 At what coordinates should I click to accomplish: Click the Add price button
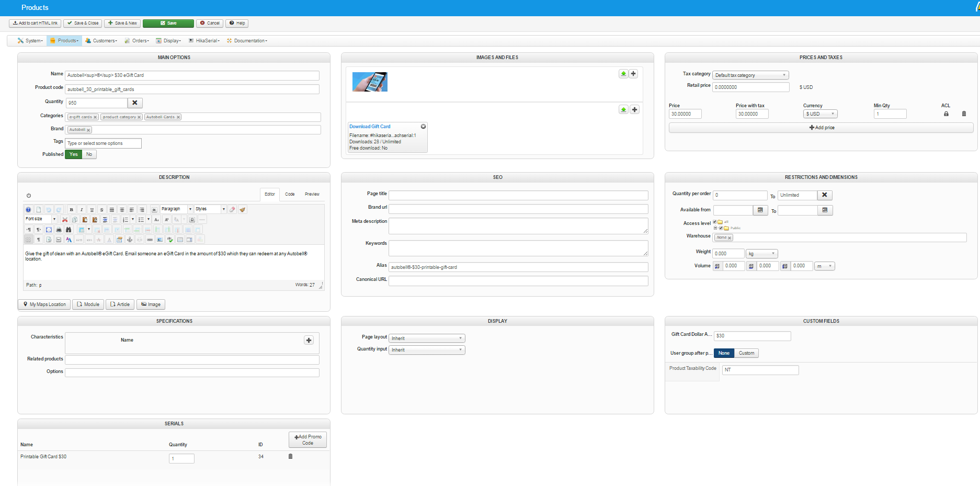pos(821,128)
